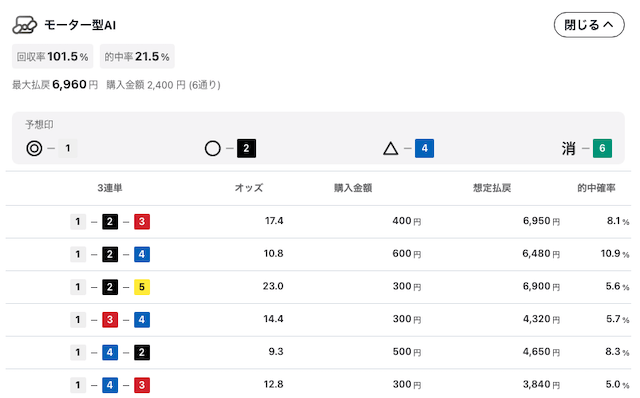Click the 4,650円 expected payout
This screenshot has height=398, width=640.
(541, 351)
